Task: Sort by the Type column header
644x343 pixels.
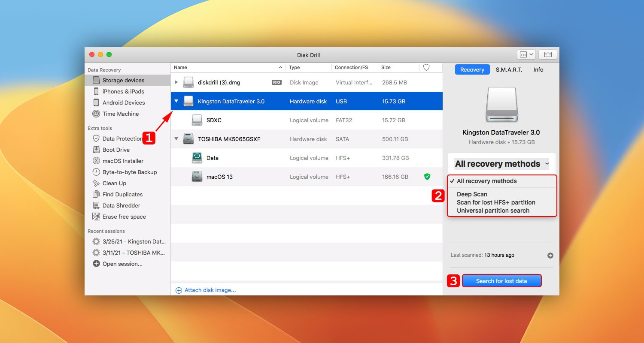Action: [309, 67]
